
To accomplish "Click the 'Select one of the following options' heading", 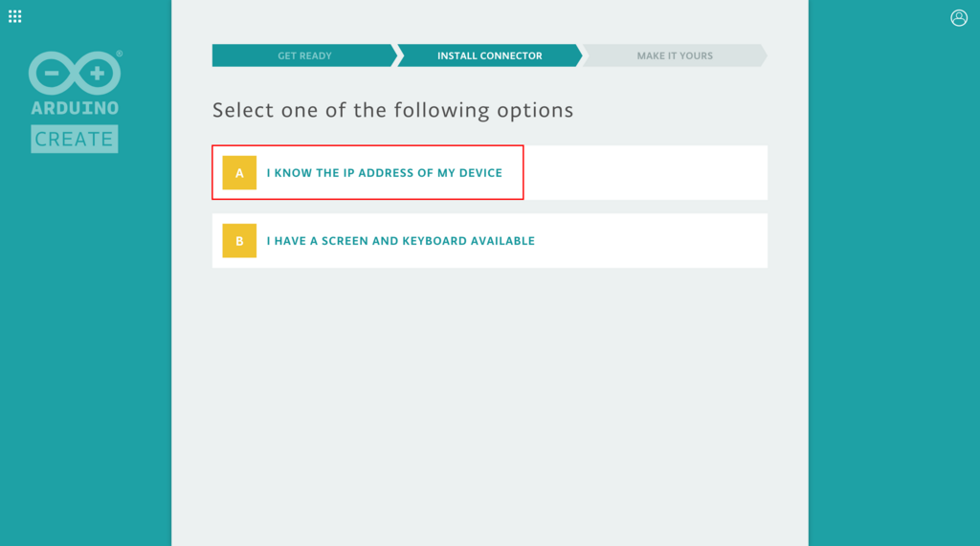I will [392, 110].
